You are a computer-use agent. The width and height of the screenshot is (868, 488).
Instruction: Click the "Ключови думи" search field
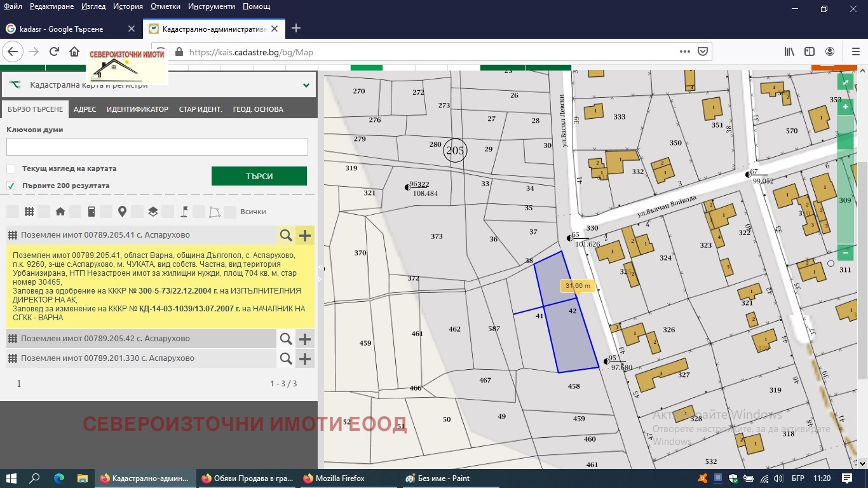pos(157,147)
